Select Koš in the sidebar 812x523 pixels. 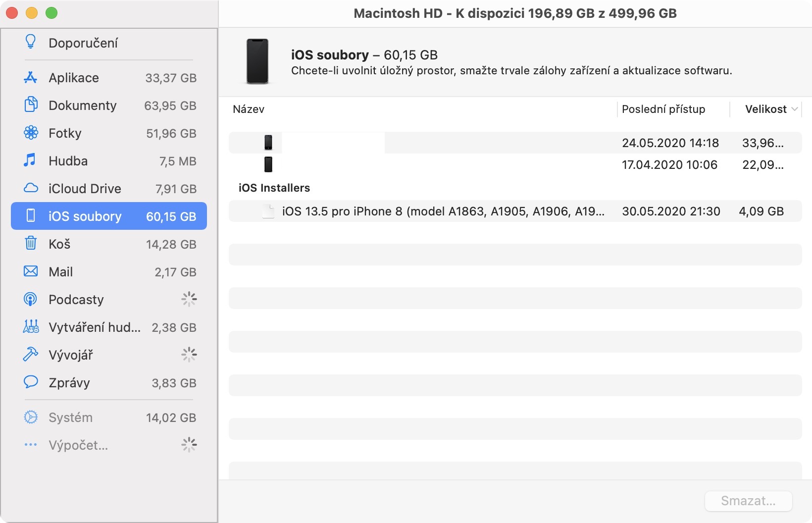coord(109,244)
